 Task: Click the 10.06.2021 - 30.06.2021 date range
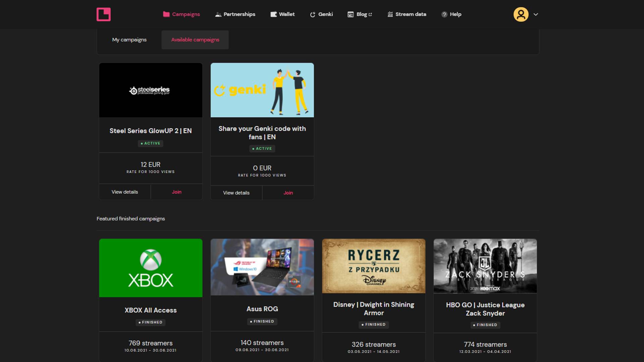151,350
